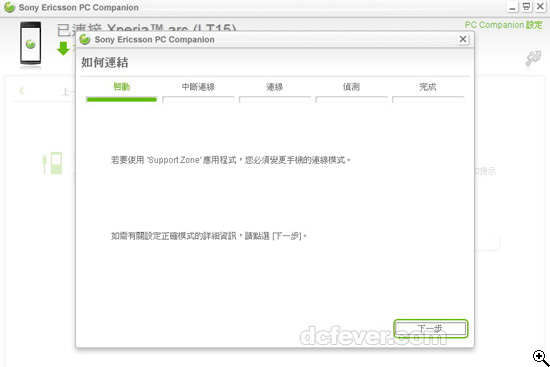This screenshot has width=550, height=367.
Task: Click the Sony Ericsson logo in dialog title
Action: 85,39
